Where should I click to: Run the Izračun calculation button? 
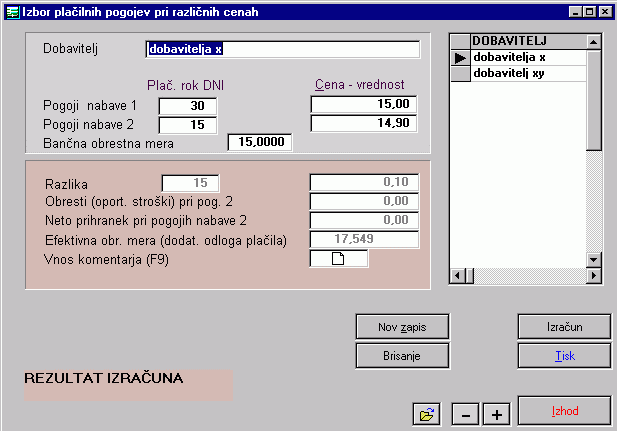pos(564,327)
